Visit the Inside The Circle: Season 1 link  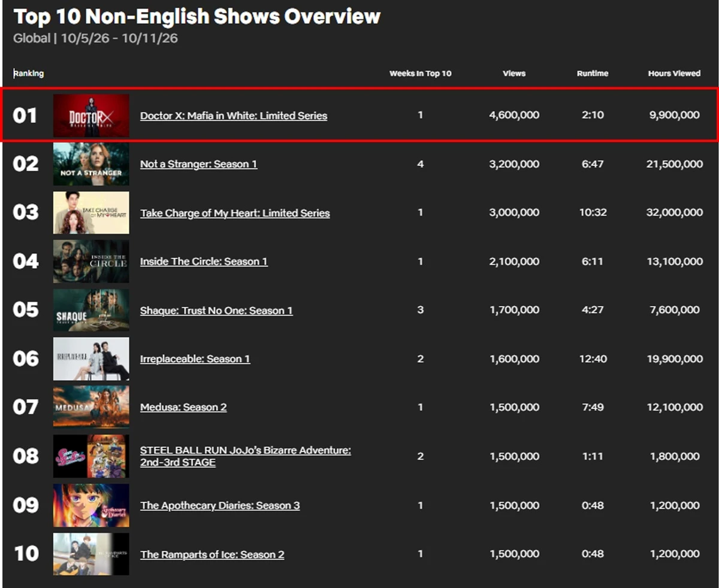coord(204,262)
